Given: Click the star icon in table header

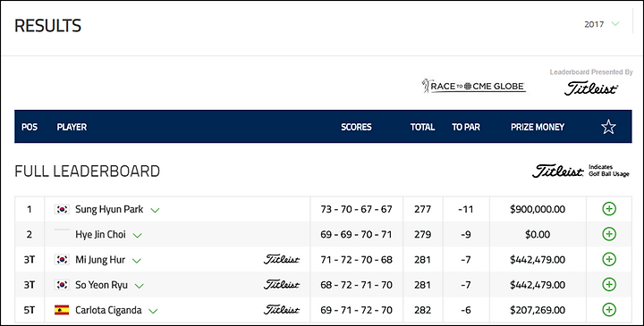Looking at the screenshot, I should tap(608, 127).
